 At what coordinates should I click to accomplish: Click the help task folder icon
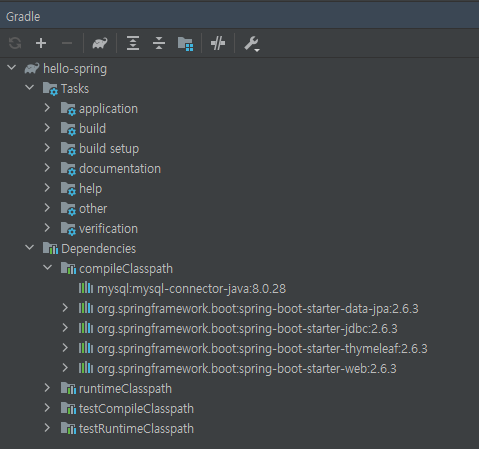click(x=68, y=189)
